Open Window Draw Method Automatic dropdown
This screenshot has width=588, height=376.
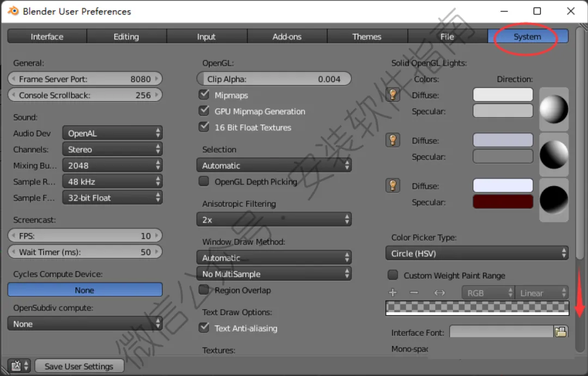(274, 257)
